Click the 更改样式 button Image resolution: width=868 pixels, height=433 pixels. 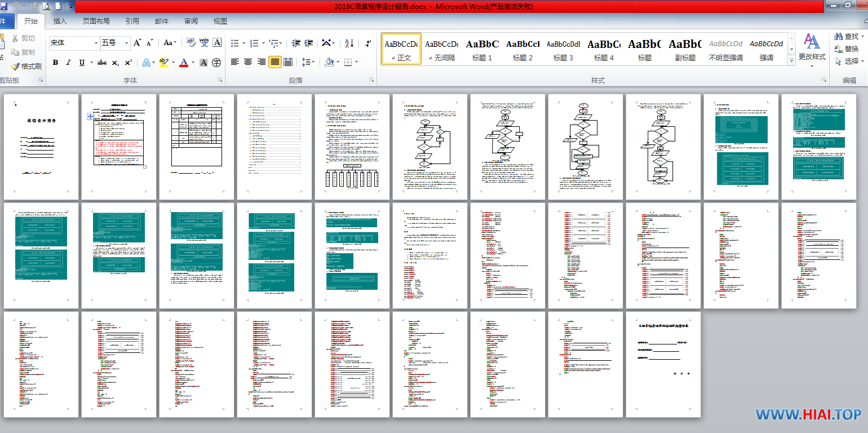click(812, 48)
